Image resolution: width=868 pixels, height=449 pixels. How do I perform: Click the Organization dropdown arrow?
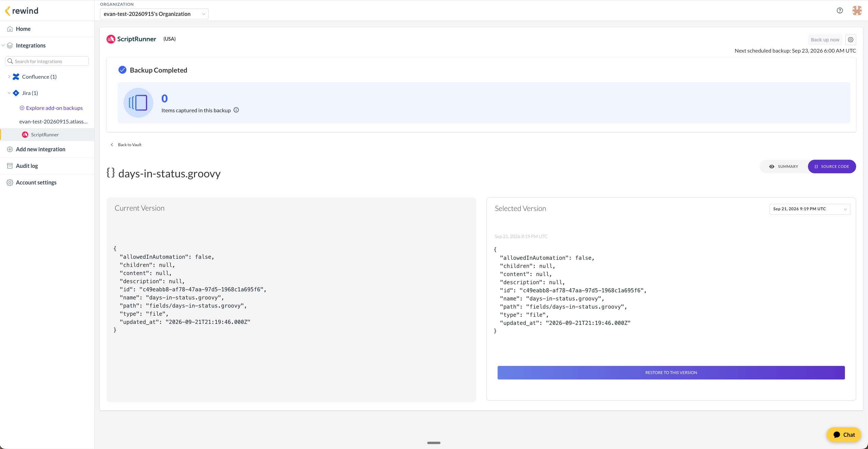tap(204, 14)
